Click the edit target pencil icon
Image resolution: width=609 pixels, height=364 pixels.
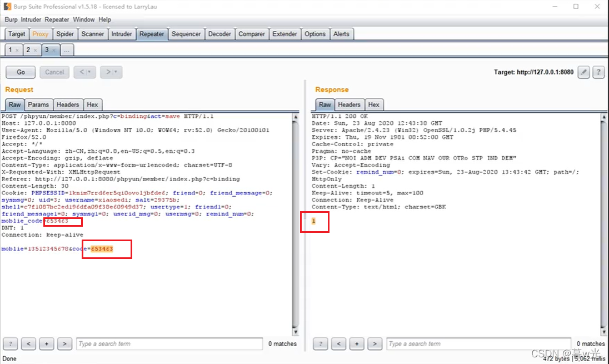coord(583,72)
